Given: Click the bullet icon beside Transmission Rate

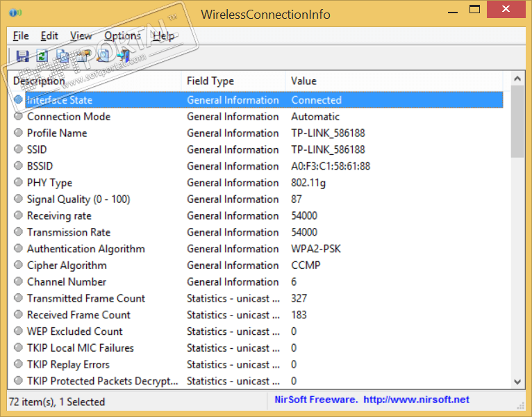Looking at the screenshot, I should (18, 232).
